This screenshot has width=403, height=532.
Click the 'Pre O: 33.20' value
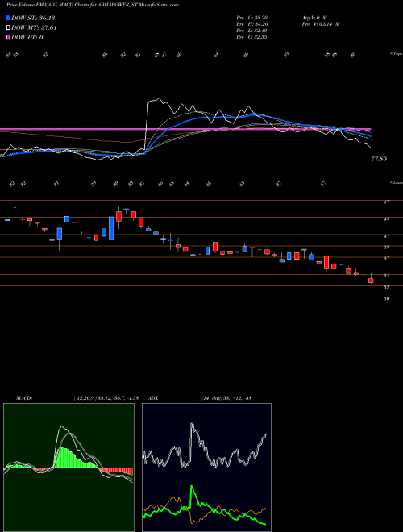[251, 18]
